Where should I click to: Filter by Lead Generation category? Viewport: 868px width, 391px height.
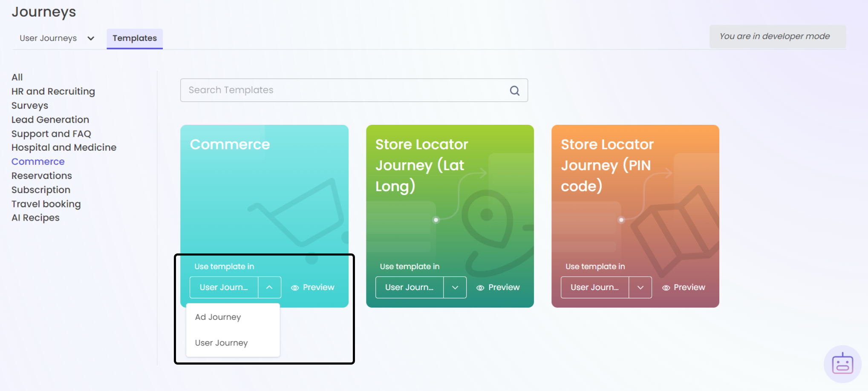tap(50, 120)
